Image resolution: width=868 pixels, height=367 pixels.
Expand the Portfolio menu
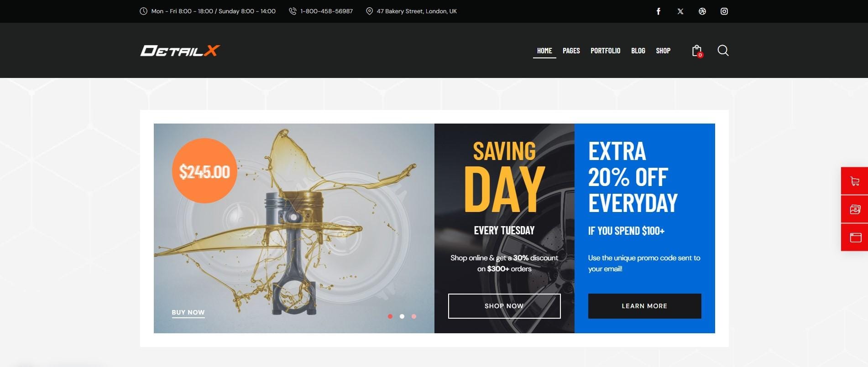coord(606,51)
